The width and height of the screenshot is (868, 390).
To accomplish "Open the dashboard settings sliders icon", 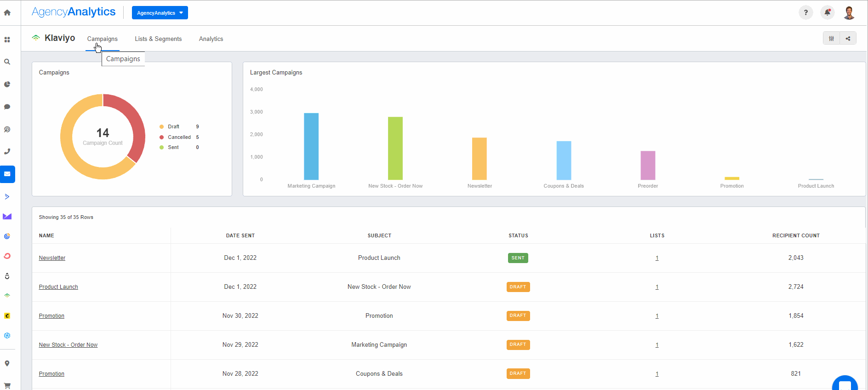I will click(831, 39).
